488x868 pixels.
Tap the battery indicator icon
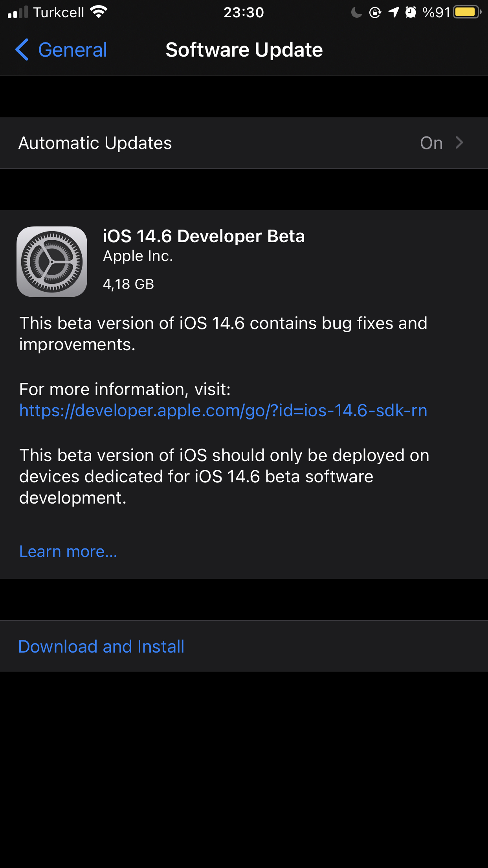click(x=467, y=12)
